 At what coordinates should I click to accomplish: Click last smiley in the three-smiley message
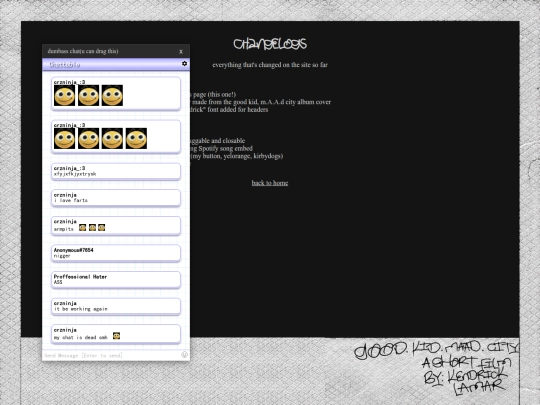pos(112,95)
